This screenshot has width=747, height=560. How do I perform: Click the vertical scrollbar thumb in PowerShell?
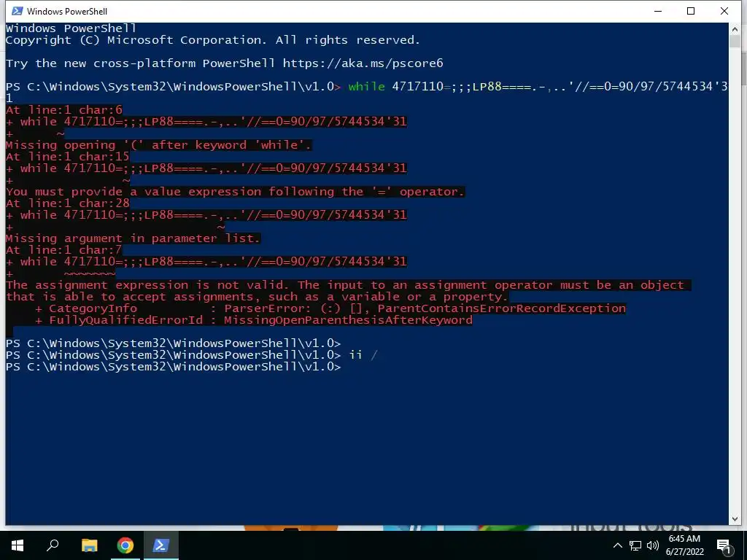click(735, 42)
